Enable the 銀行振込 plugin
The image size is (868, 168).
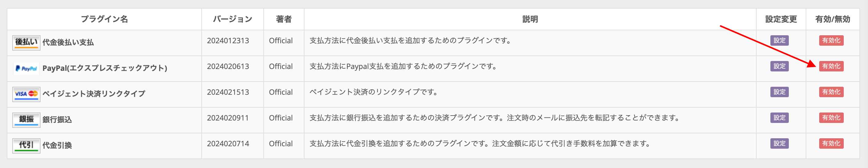(831, 118)
